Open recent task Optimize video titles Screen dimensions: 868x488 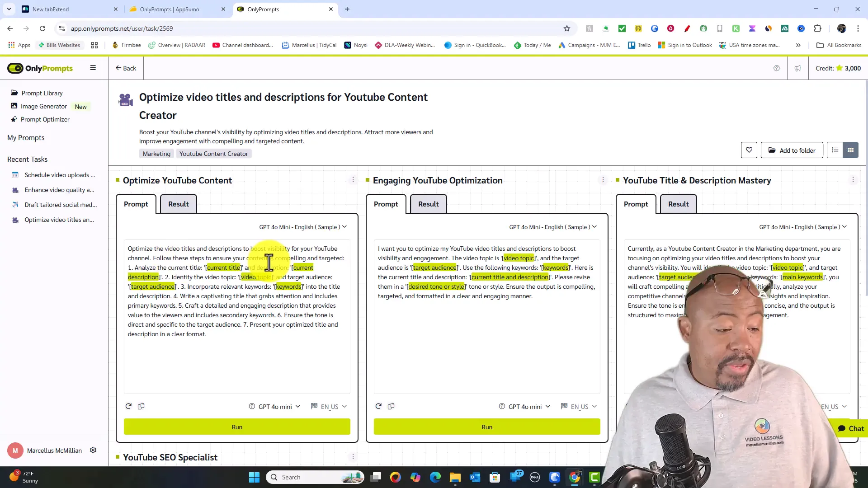[54, 220]
